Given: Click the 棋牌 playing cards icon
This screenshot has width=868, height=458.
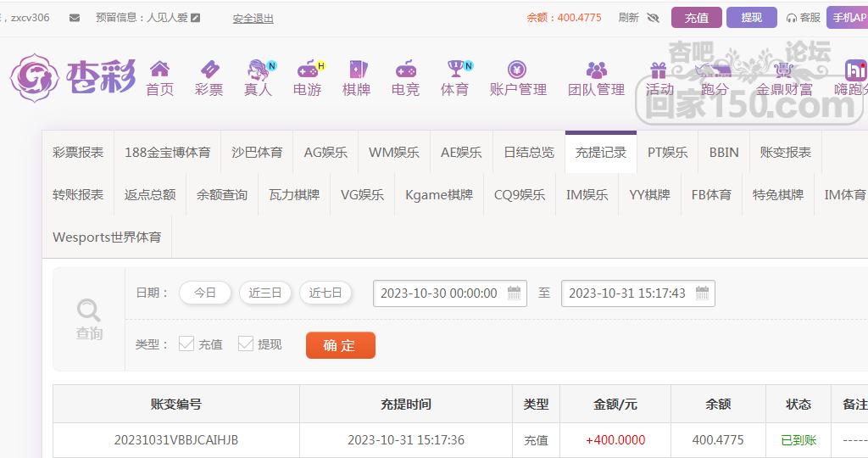Looking at the screenshot, I should 356,70.
